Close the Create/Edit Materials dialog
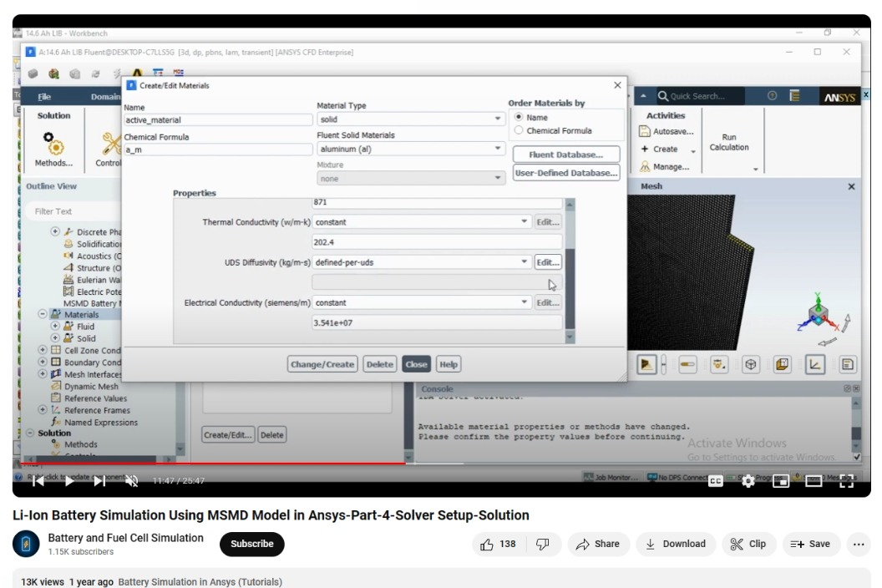882x588 pixels. tap(617, 85)
